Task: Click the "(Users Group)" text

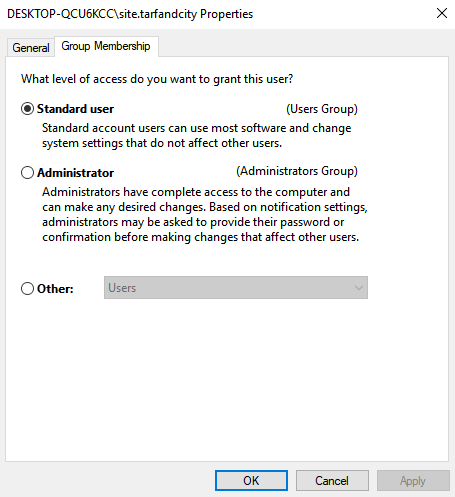Action: click(x=322, y=109)
